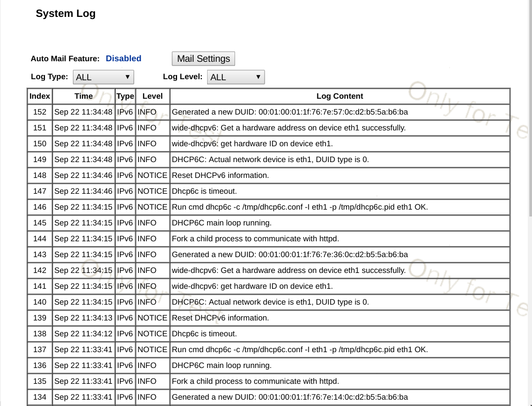Select index cell 140
Image resolution: width=532 pixels, height=406 pixels.
[x=40, y=302]
